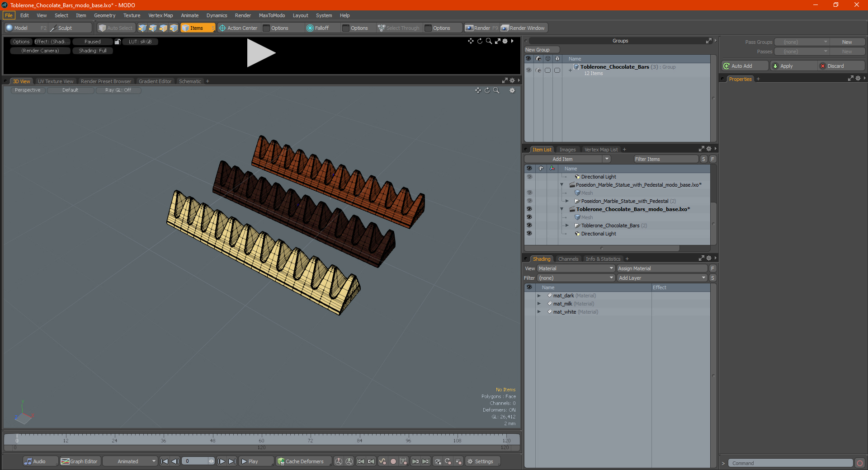Start preview render with large play arrow
868x470 pixels.
pos(261,53)
